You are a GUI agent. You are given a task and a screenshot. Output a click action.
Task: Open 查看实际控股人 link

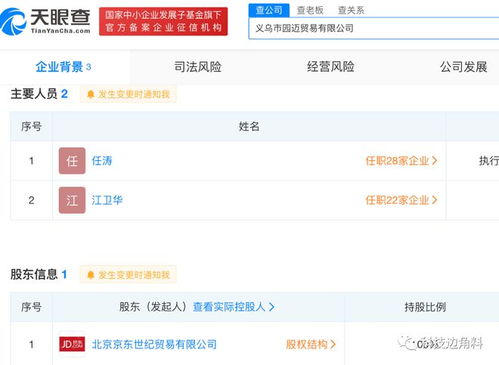pyautogui.click(x=234, y=307)
